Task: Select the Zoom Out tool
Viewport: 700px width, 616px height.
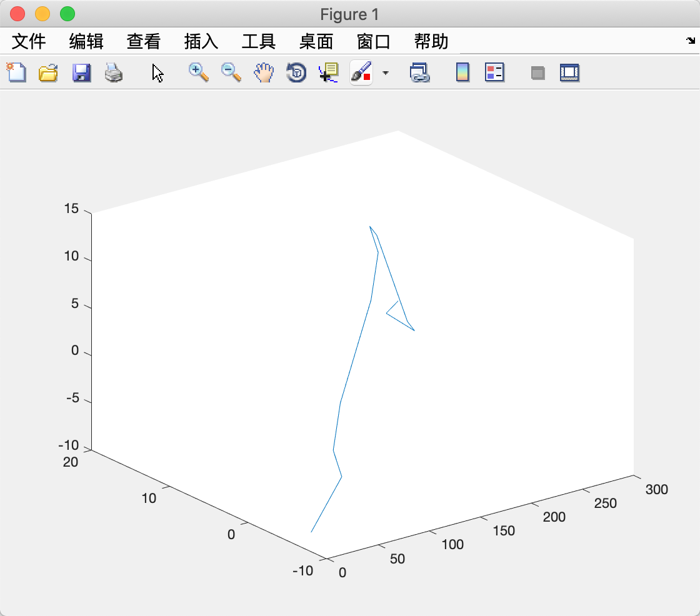Action: pyautogui.click(x=231, y=72)
